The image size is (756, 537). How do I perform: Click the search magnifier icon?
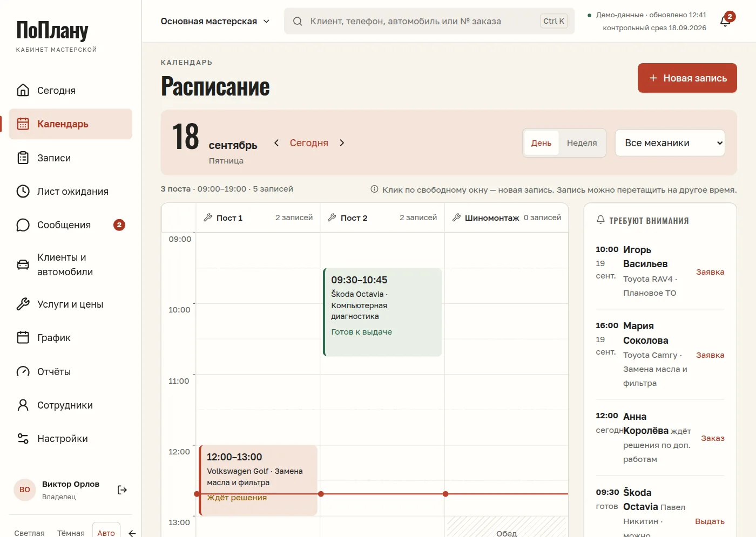pyautogui.click(x=298, y=22)
